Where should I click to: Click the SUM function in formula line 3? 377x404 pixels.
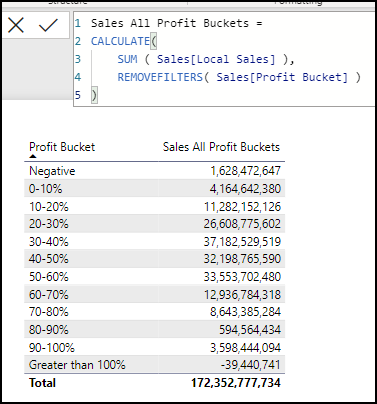(127, 59)
